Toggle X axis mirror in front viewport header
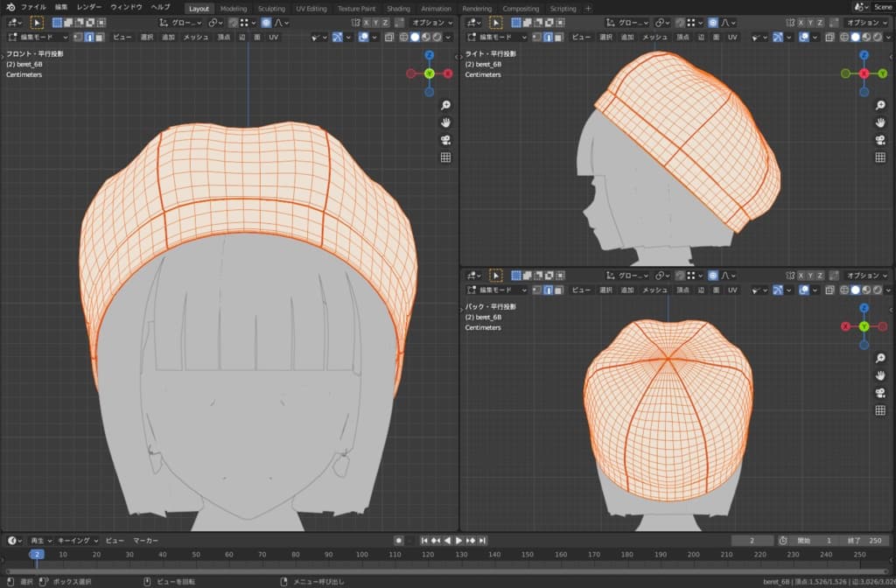The image size is (896, 588). pos(366,22)
